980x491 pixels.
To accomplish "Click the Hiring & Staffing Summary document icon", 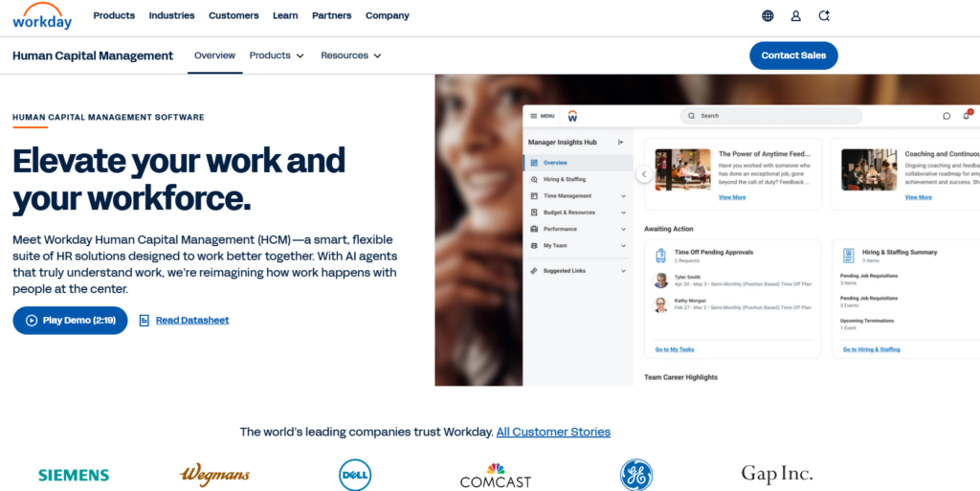I will [x=848, y=256].
